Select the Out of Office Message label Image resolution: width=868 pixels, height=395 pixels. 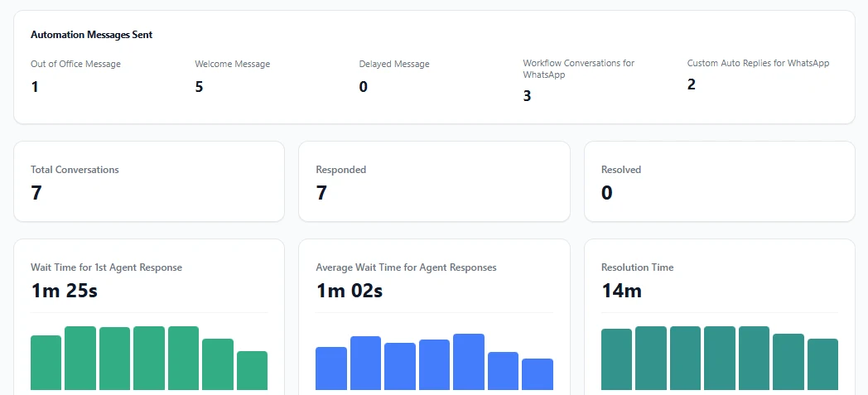tap(75, 64)
